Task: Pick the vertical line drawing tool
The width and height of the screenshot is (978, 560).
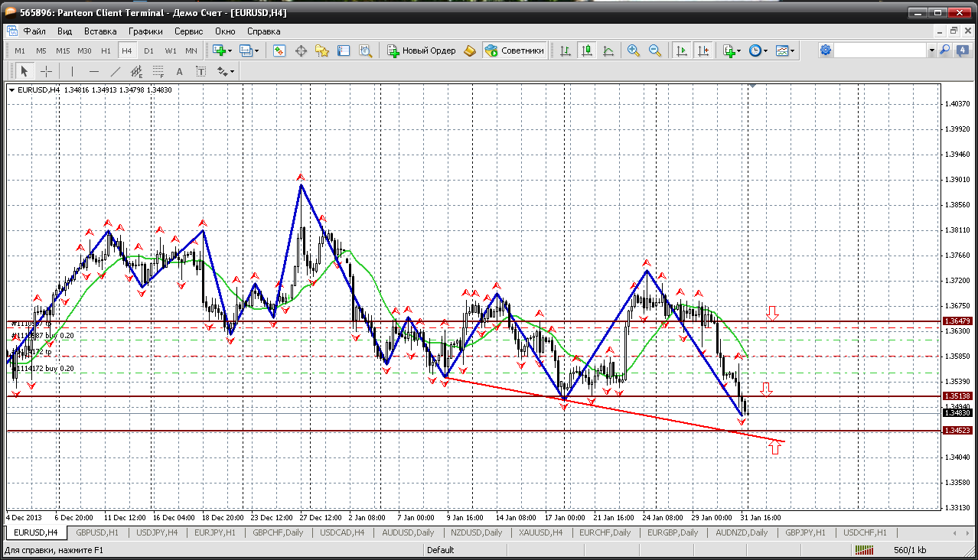Action: coord(72,71)
